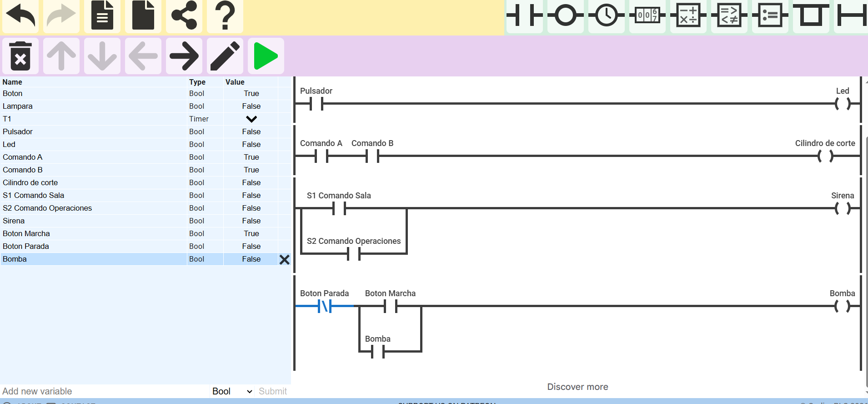Toggle Comando B value True

251,170
